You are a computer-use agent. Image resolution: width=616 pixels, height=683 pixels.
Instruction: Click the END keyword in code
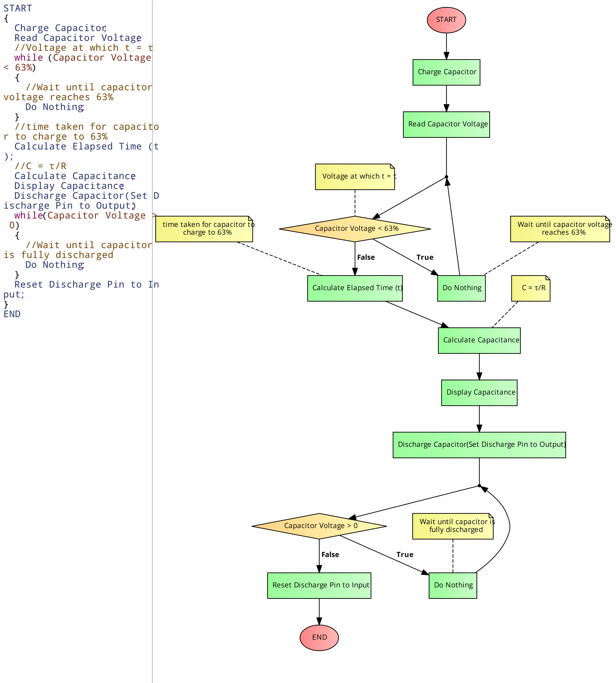coord(12,314)
